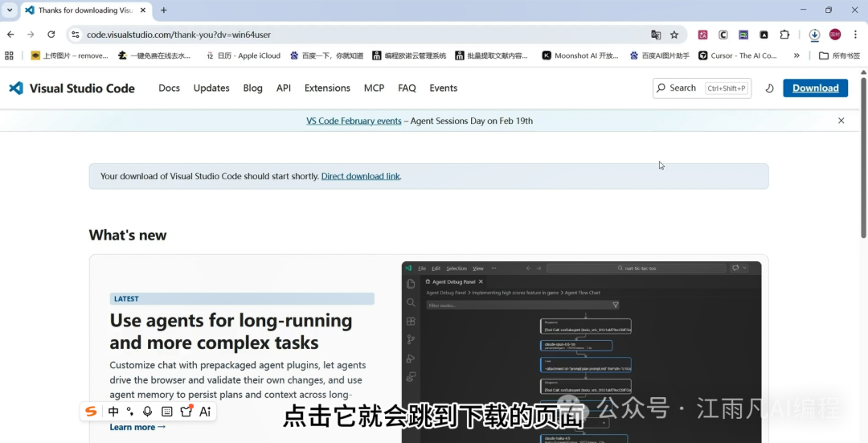The width and height of the screenshot is (868, 443).
Task: Click the Visual Studio Code logo icon
Action: pos(17,88)
